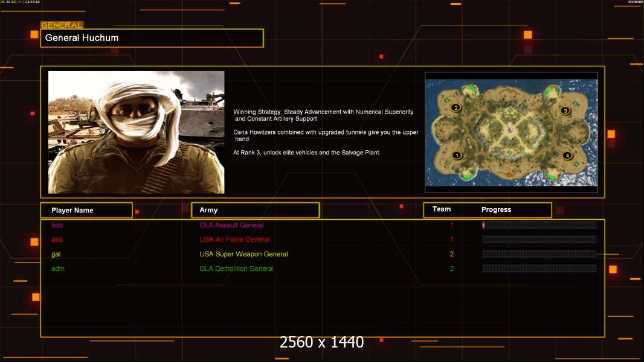Click the Dana Howitzers tip text
Image resolution: width=644 pixels, height=362 pixels.
326,136
